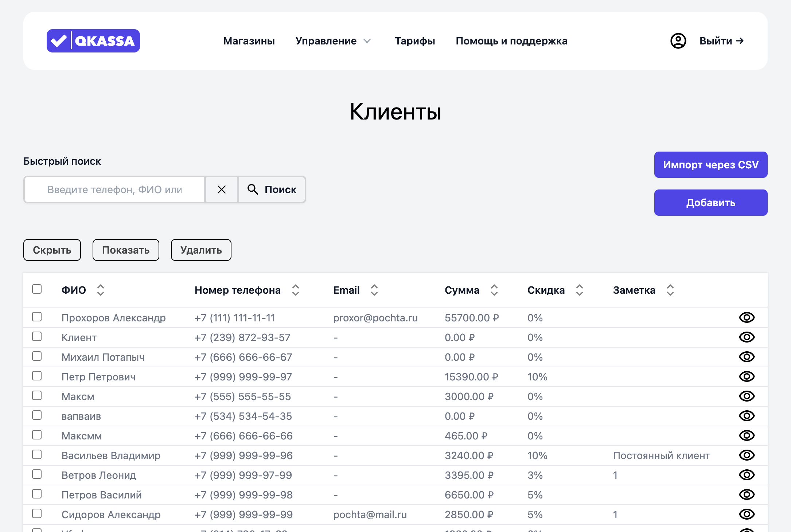Sort by Номер телефона column arrows
Viewport: 791px width, 532px height.
coord(296,290)
